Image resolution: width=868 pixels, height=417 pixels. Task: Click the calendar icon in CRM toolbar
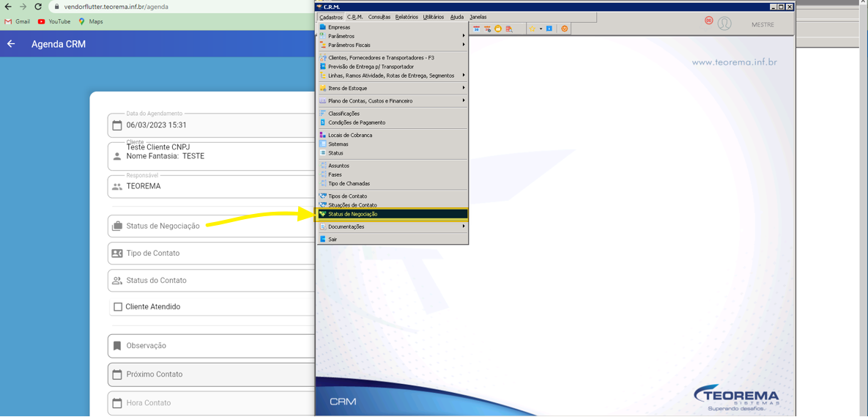[x=476, y=29]
